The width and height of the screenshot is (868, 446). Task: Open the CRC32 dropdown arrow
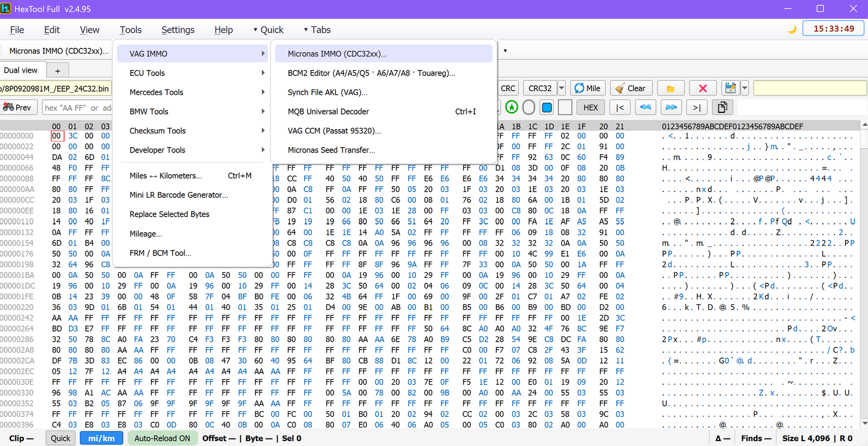click(x=561, y=88)
